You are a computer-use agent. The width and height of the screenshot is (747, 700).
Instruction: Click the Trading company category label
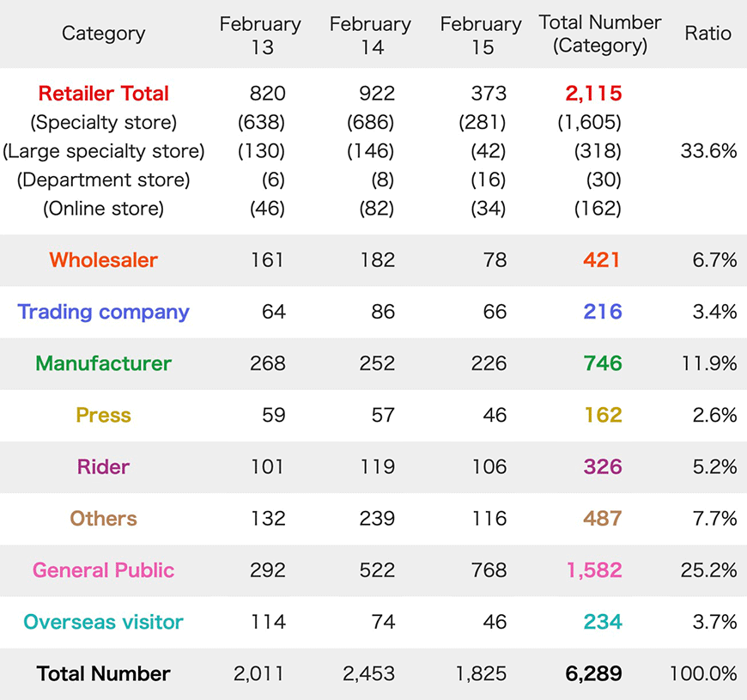(103, 312)
